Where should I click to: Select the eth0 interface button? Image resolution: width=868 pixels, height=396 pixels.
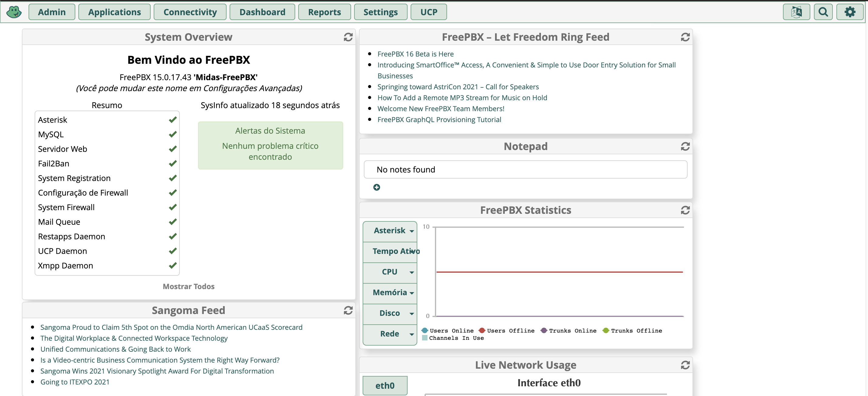[x=385, y=385]
